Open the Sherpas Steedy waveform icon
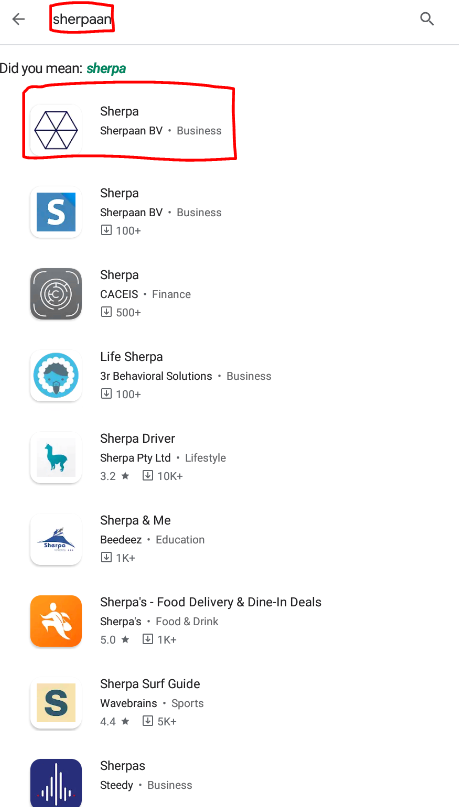The height and width of the screenshot is (807, 459). pyautogui.click(x=56, y=783)
